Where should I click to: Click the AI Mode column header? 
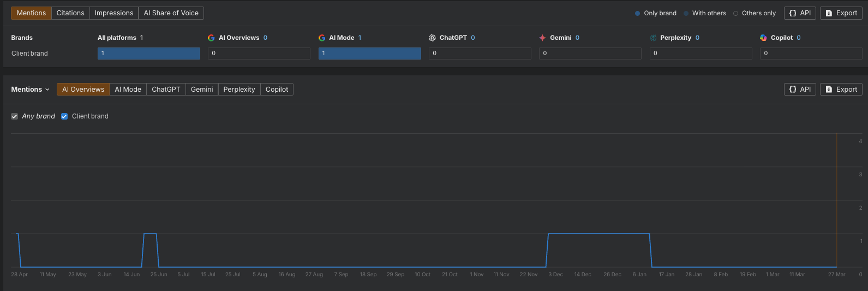[x=342, y=38]
